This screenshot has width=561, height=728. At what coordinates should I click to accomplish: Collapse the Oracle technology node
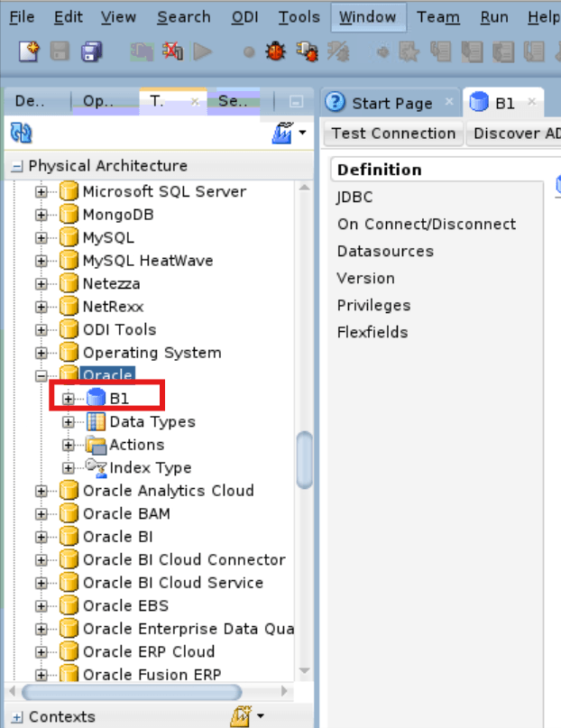click(x=41, y=375)
